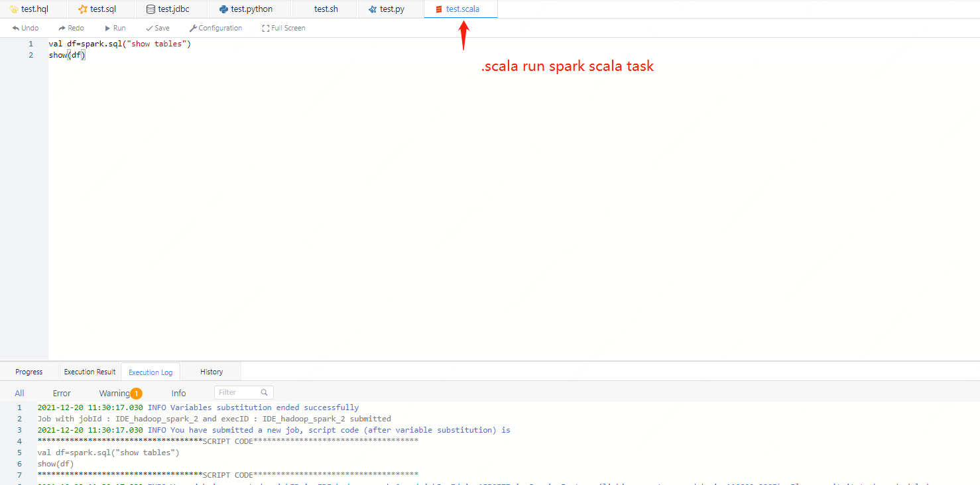Open the History tab
Screen dimensions: 980x485
point(212,372)
